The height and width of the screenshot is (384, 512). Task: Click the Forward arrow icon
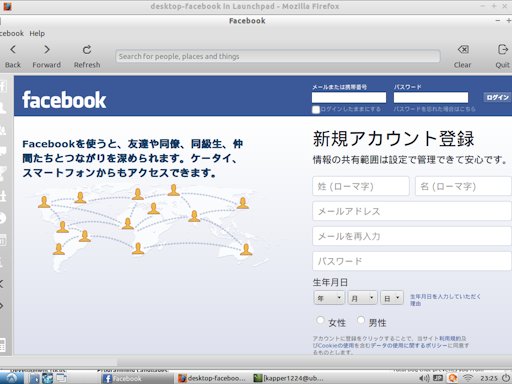coord(47,50)
